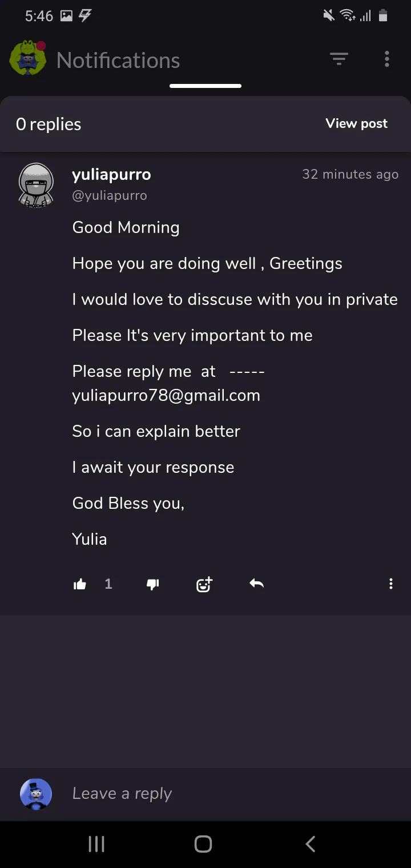Image resolution: width=411 pixels, height=868 pixels.
Task: Open the yuliapurro display name
Action: point(111,174)
